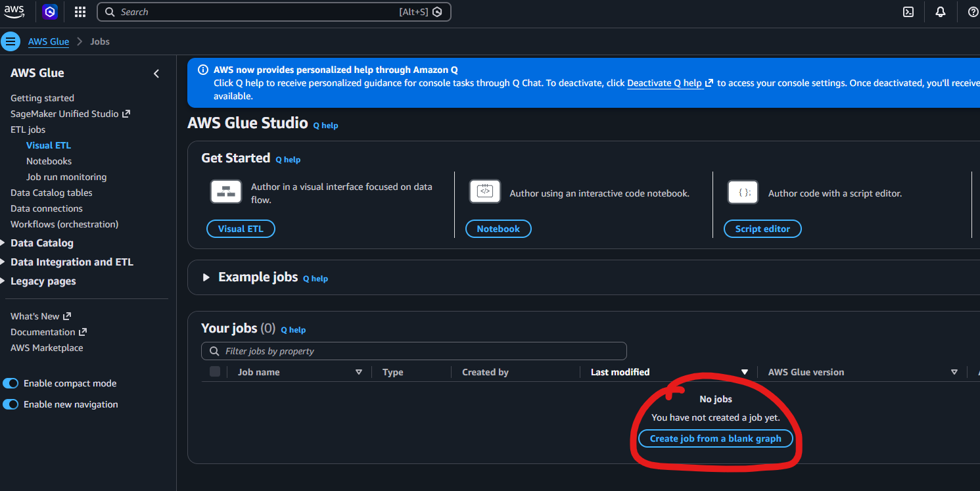
Task: Open Notebooks in the sidebar
Action: (49, 161)
